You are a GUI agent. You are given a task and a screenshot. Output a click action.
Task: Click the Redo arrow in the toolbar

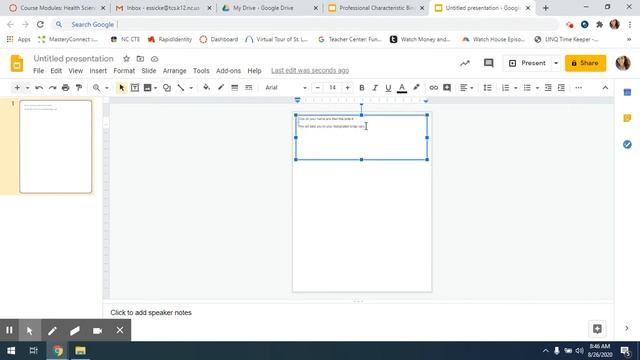(x=52, y=88)
